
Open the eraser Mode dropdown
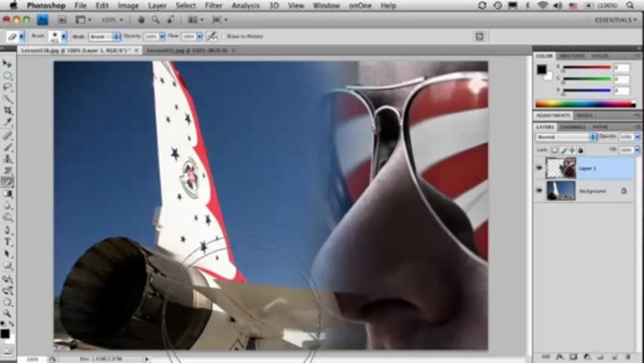tap(105, 36)
